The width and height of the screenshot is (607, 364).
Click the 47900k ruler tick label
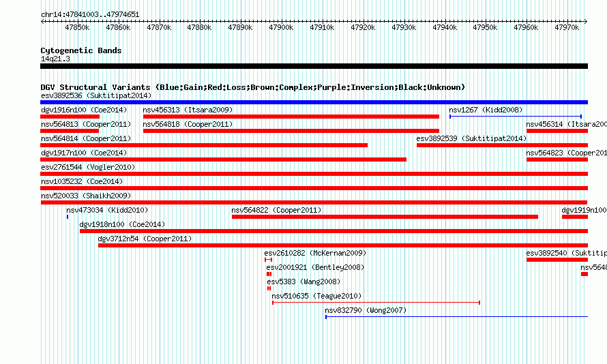point(281,27)
